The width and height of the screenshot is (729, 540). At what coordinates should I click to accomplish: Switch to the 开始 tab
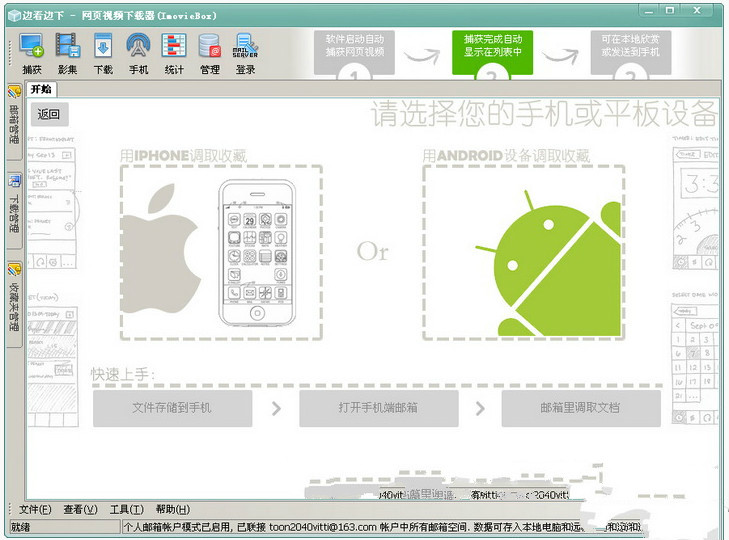pos(43,89)
